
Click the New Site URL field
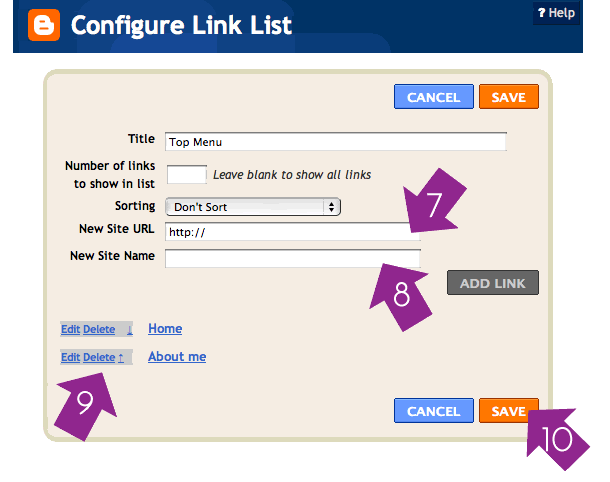click(x=290, y=232)
